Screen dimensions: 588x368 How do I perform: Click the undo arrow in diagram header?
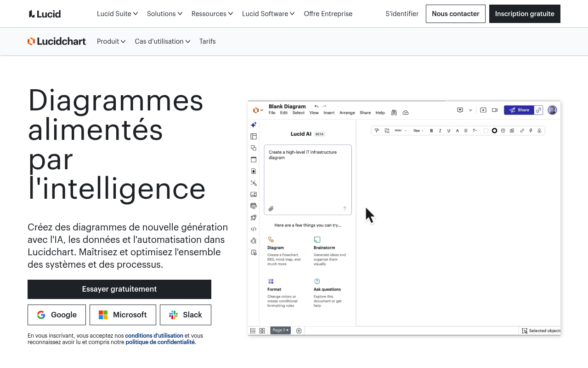tap(316, 106)
